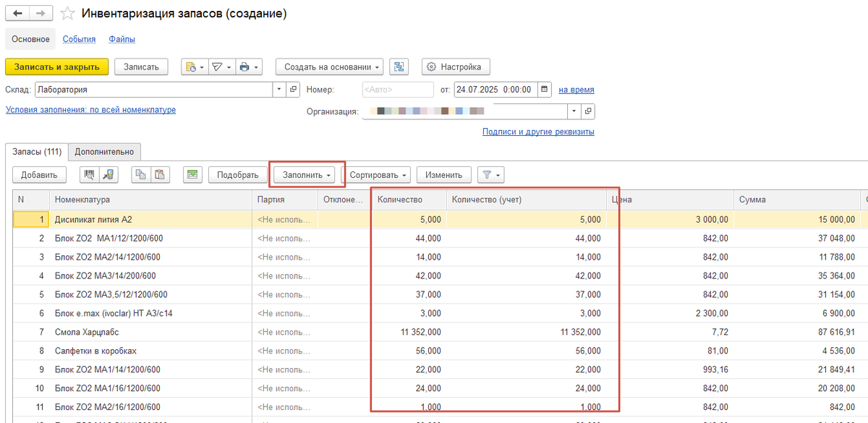
Task: Click the Подобрать button
Action: coord(237,174)
